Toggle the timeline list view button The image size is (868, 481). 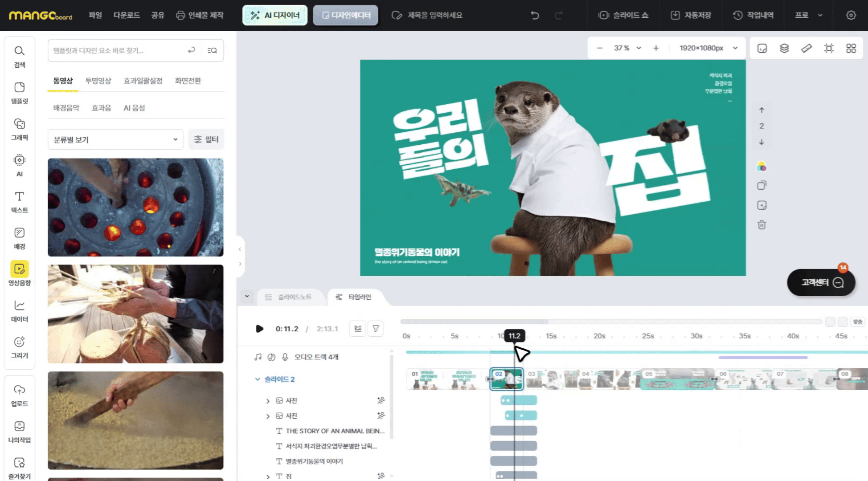pyautogui.click(x=357, y=329)
